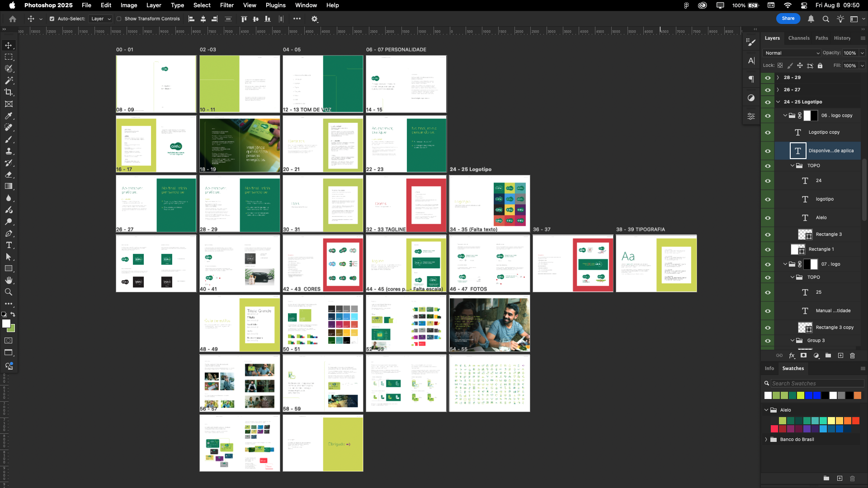Open the Normal blend mode dropdown

coord(792,53)
